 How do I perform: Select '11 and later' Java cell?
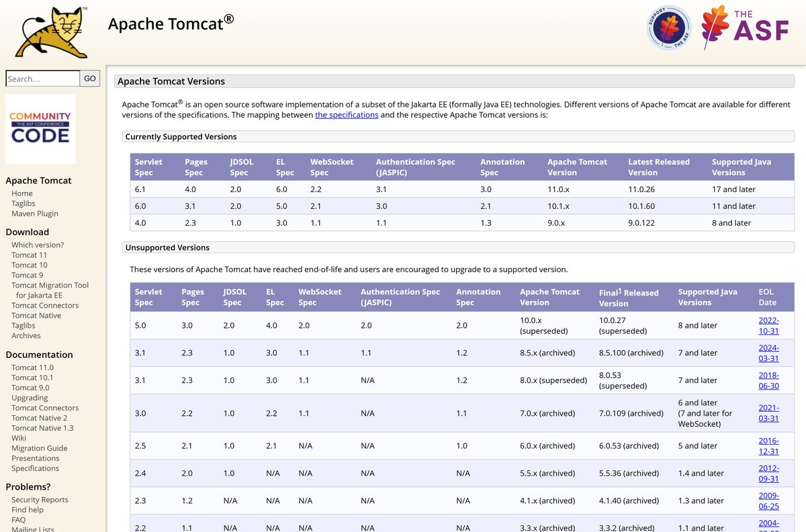750,206
